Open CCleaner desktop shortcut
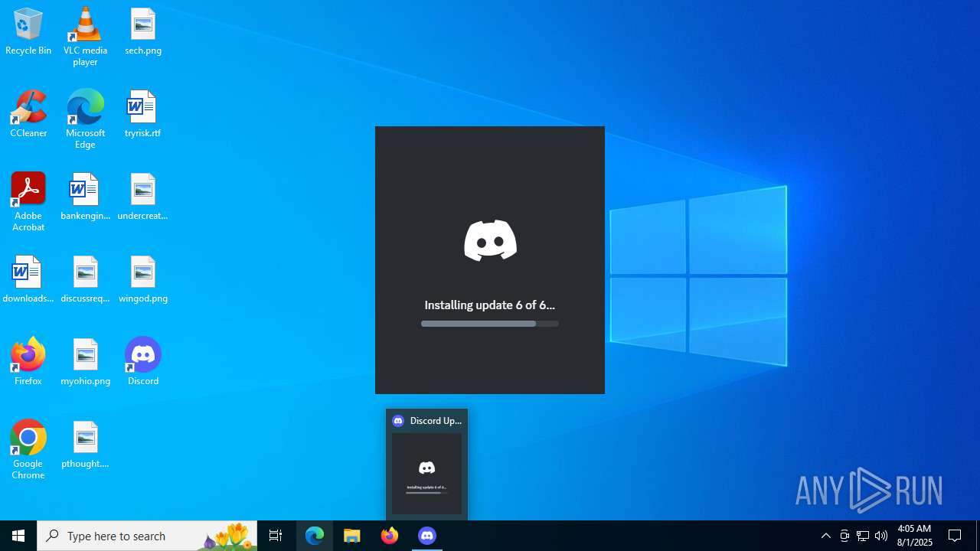The image size is (980, 551). tap(28, 114)
